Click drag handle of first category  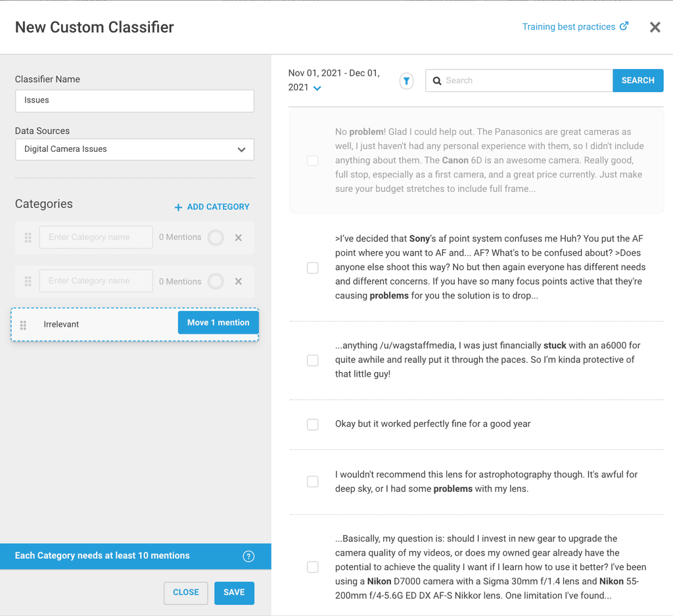(x=28, y=237)
